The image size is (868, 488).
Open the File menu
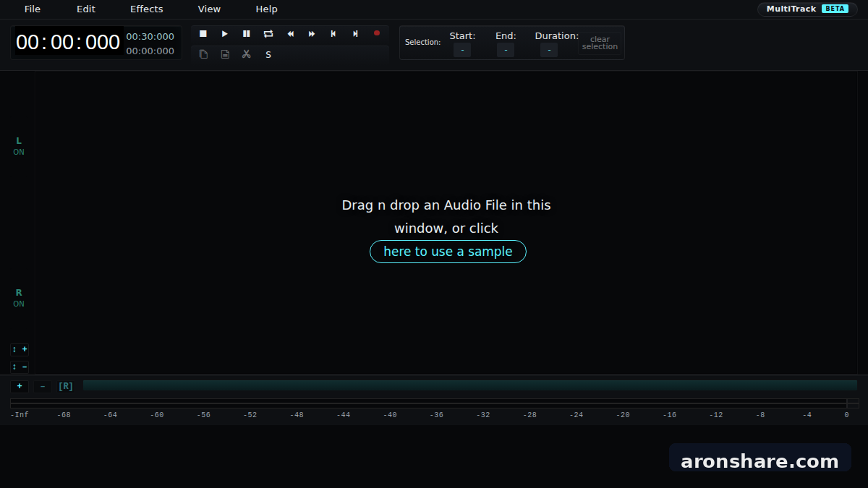33,9
